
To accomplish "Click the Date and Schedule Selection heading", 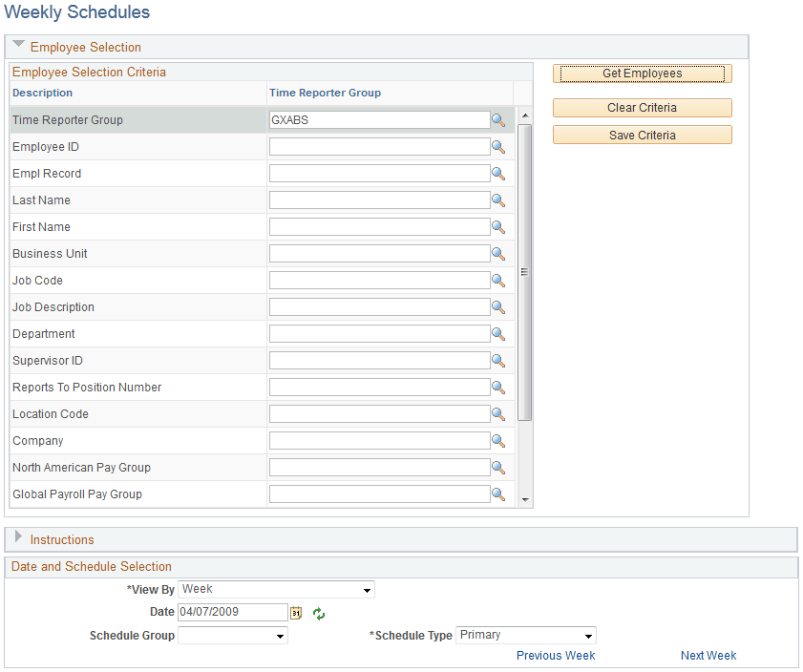I will click(91, 567).
